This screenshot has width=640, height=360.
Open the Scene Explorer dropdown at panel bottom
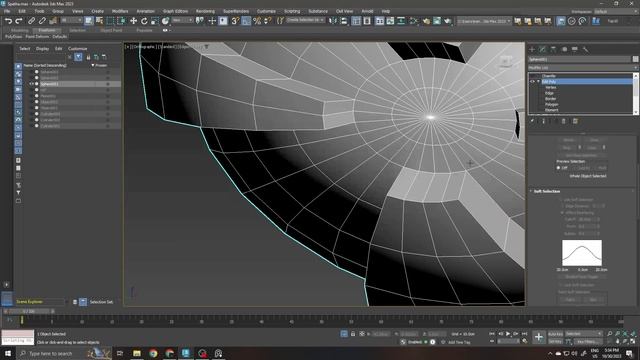click(40, 302)
